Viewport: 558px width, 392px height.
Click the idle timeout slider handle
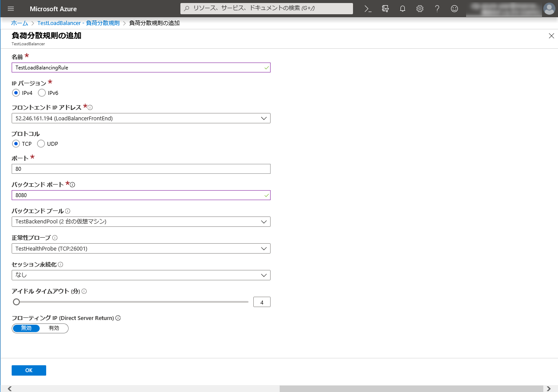click(x=16, y=302)
